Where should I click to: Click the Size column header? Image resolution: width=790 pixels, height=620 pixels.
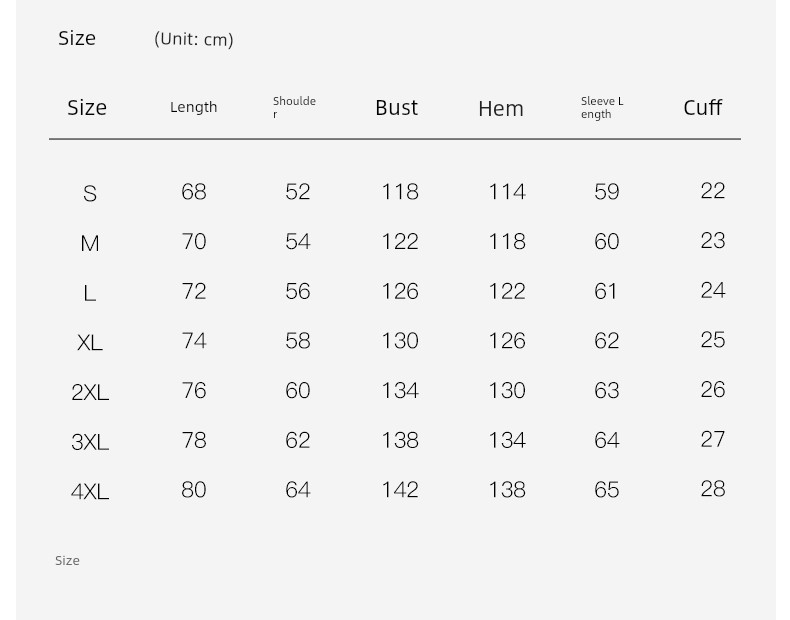click(x=87, y=108)
